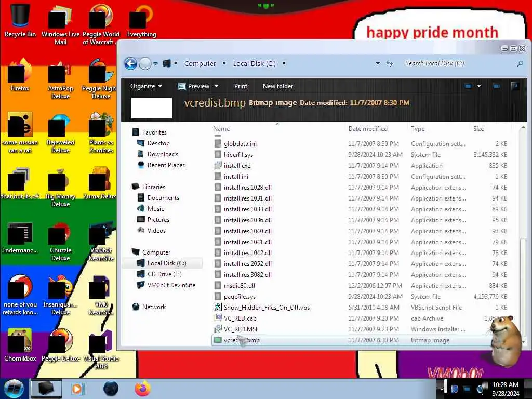Select the ChomikBox desktop icon
The image size is (532, 399).
click(x=20, y=345)
